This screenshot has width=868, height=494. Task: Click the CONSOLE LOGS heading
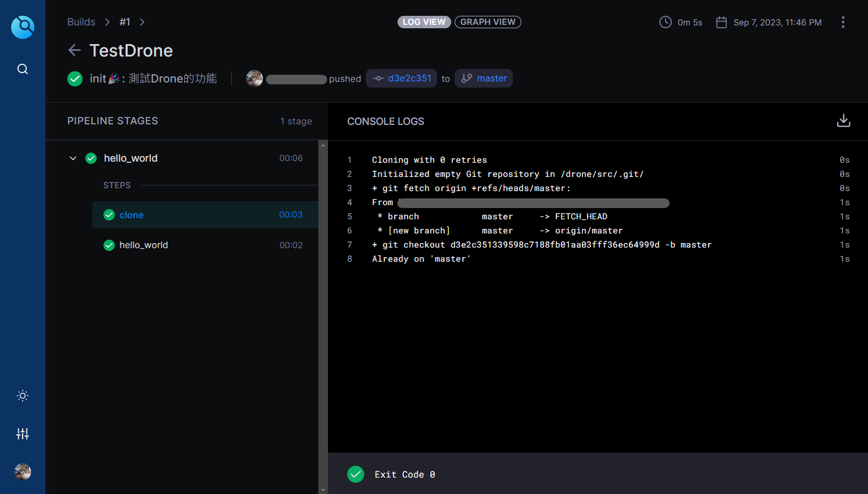click(386, 122)
